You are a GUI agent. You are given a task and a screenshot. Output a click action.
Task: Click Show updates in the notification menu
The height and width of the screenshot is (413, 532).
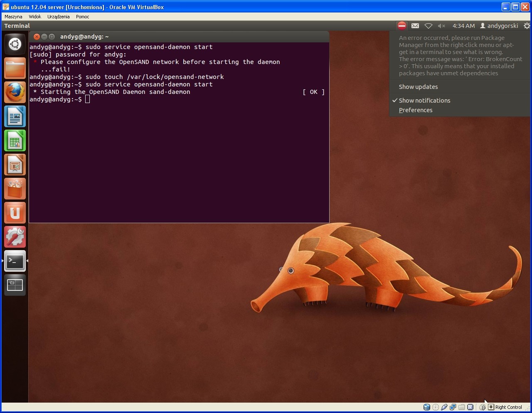418,87
